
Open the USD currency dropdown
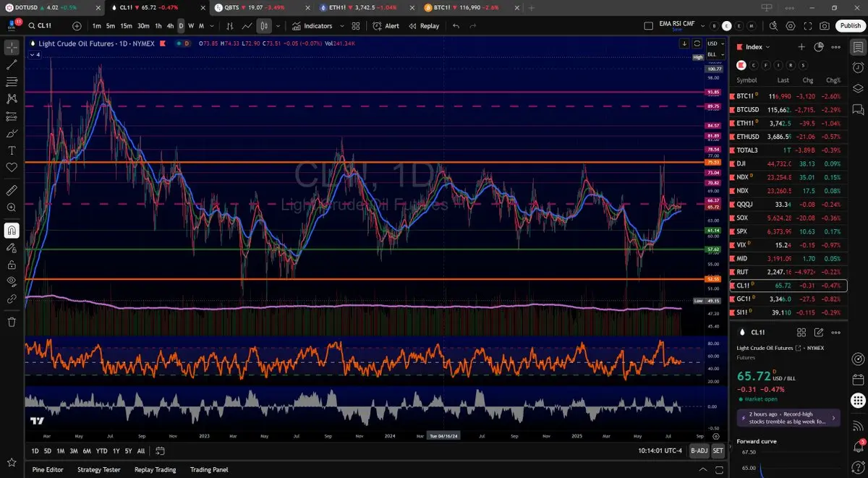pyautogui.click(x=715, y=43)
